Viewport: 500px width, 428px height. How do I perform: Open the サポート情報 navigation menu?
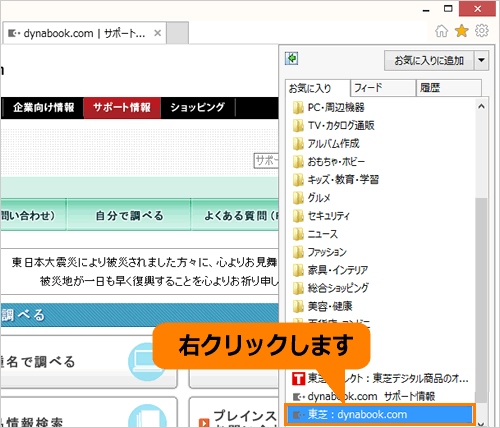tap(122, 108)
